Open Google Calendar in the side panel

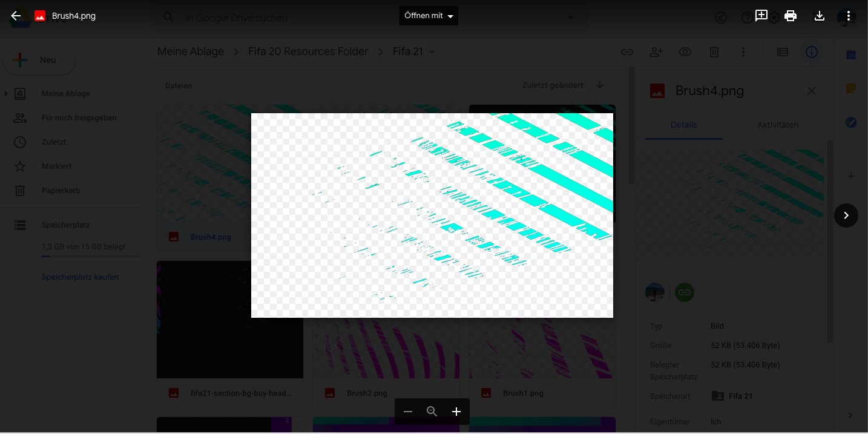tap(851, 55)
